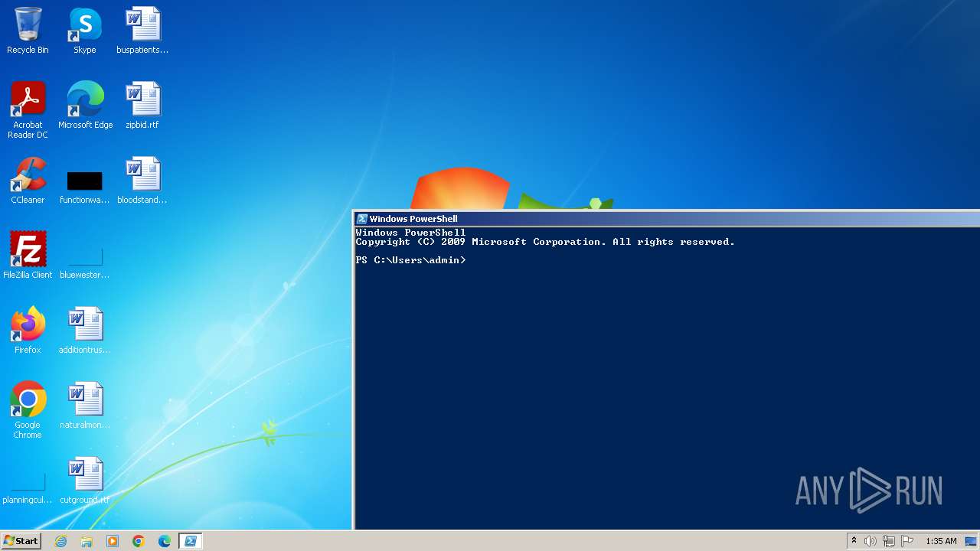
Task: Open Firefox desktop shortcut
Action: pos(28,331)
